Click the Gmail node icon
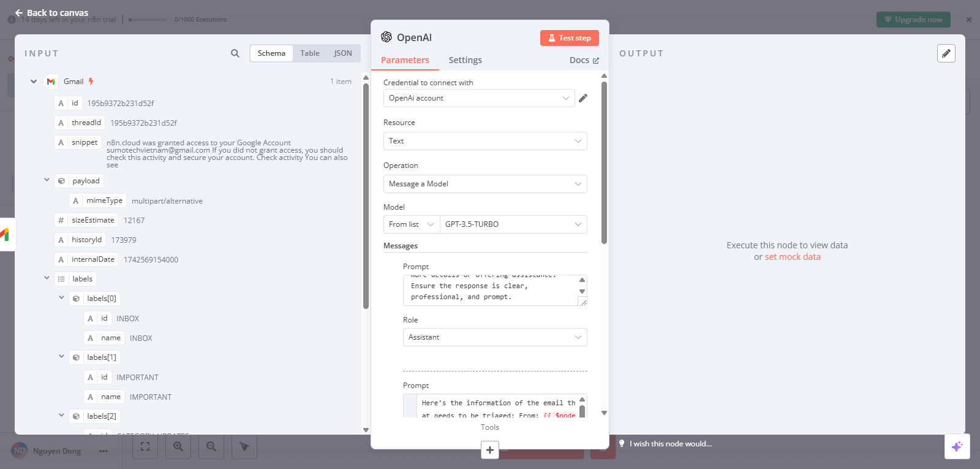 pyautogui.click(x=51, y=82)
